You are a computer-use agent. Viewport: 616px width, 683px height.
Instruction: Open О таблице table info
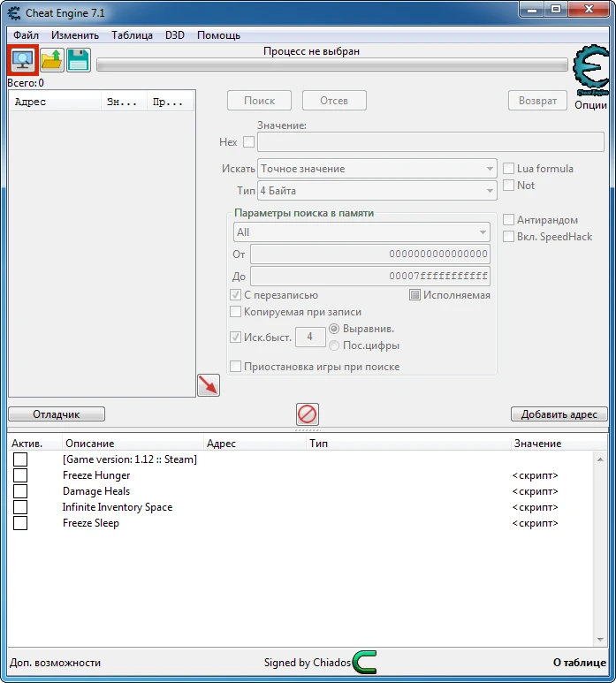coord(580,663)
